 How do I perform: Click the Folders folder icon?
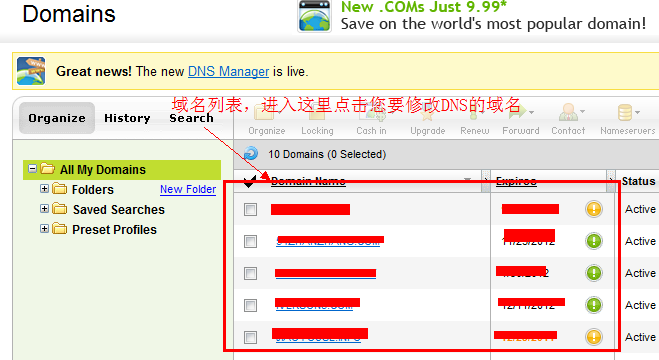pyautogui.click(x=60, y=189)
